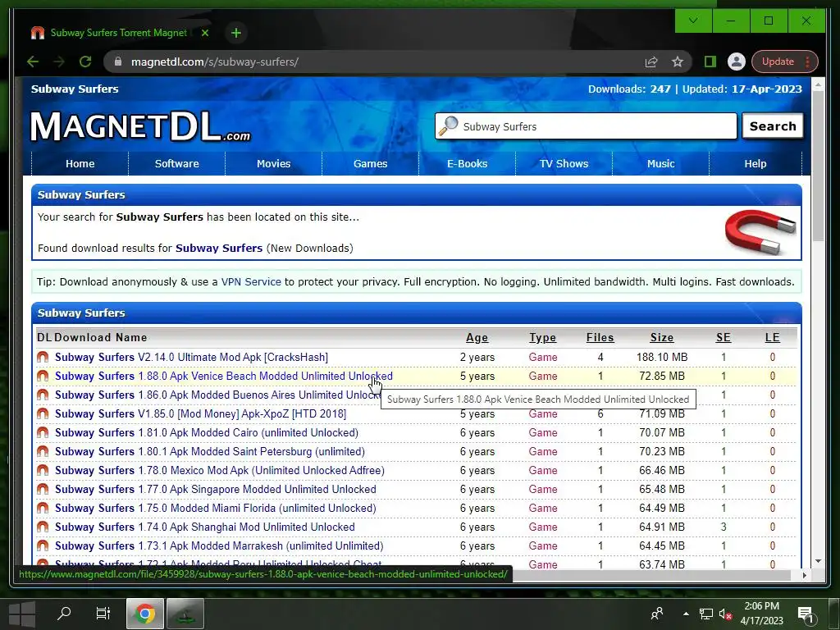Open 1.74.0 Apk Shanghai Mod link
The image size is (840, 630).
coord(204,527)
